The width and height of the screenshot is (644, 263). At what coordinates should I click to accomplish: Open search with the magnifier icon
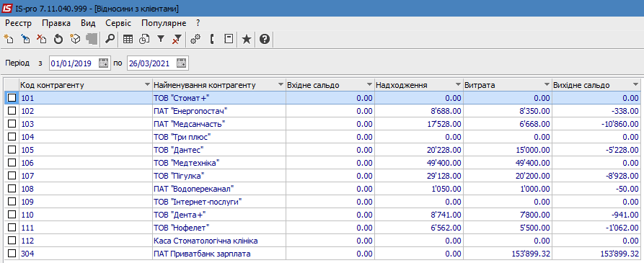[x=110, y=39]
